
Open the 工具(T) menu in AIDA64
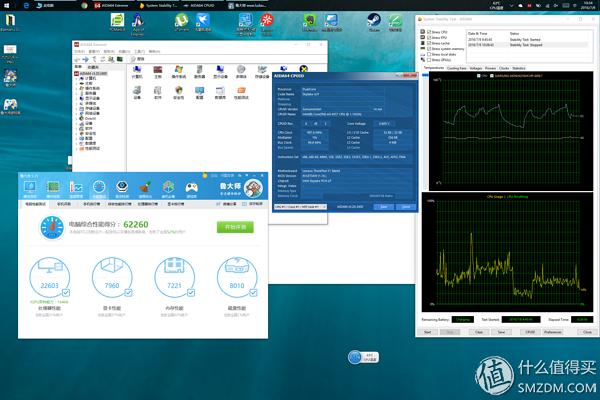(140, 51)
